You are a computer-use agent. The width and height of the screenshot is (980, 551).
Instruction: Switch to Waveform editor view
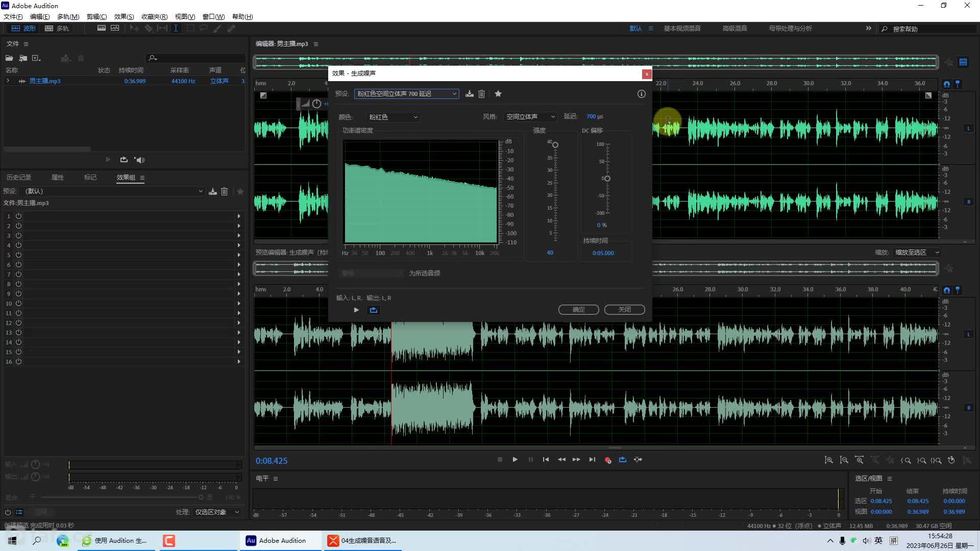(x=23, y=29)
